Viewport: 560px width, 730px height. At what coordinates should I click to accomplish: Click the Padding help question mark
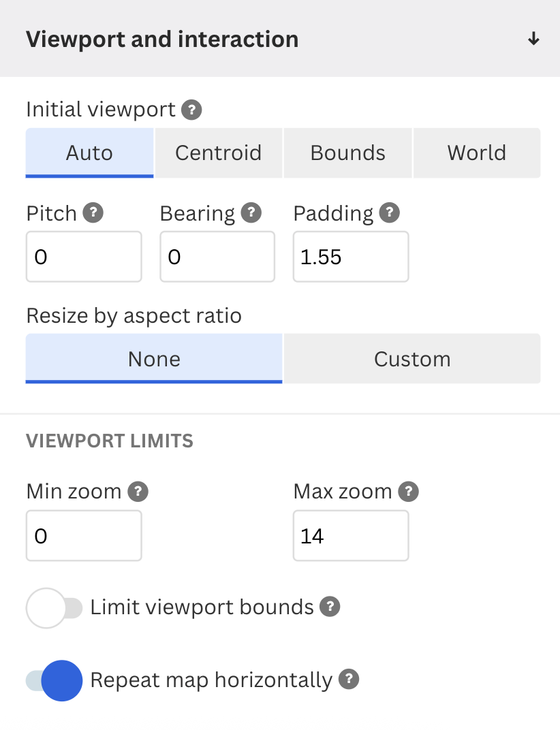[390, 213]
